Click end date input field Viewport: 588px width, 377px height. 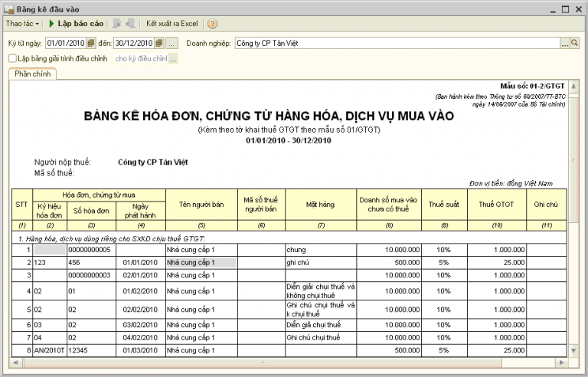[x=134, y=43]
